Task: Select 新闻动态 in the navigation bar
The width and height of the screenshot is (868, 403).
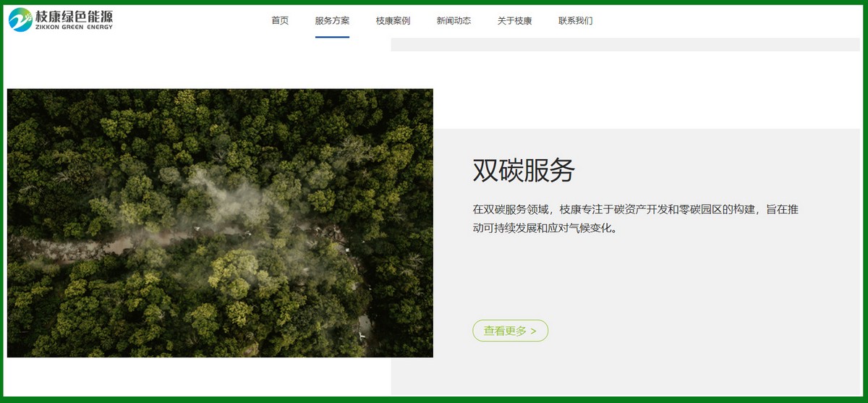Action: coord(454,20)
